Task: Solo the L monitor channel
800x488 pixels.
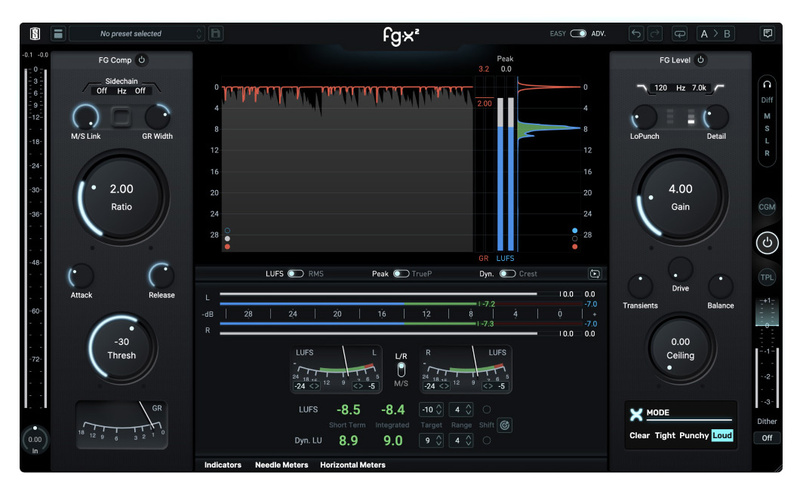Action: [x=767, y=141]
